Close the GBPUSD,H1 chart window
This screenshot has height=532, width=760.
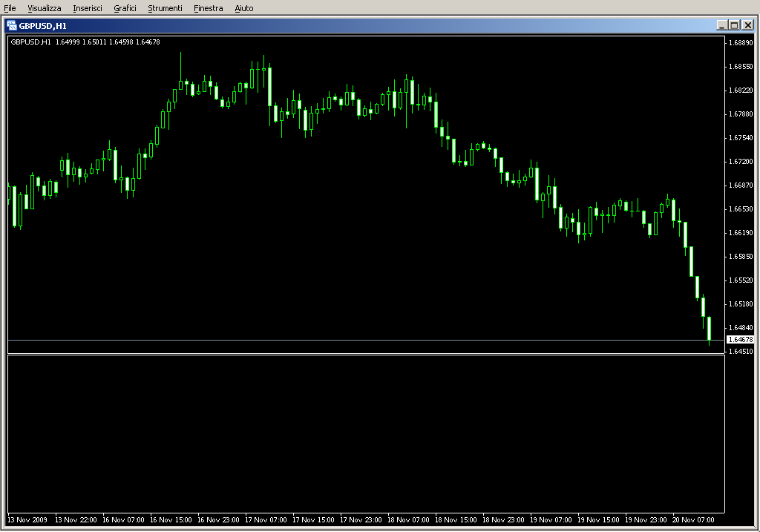tap(748, 25)
